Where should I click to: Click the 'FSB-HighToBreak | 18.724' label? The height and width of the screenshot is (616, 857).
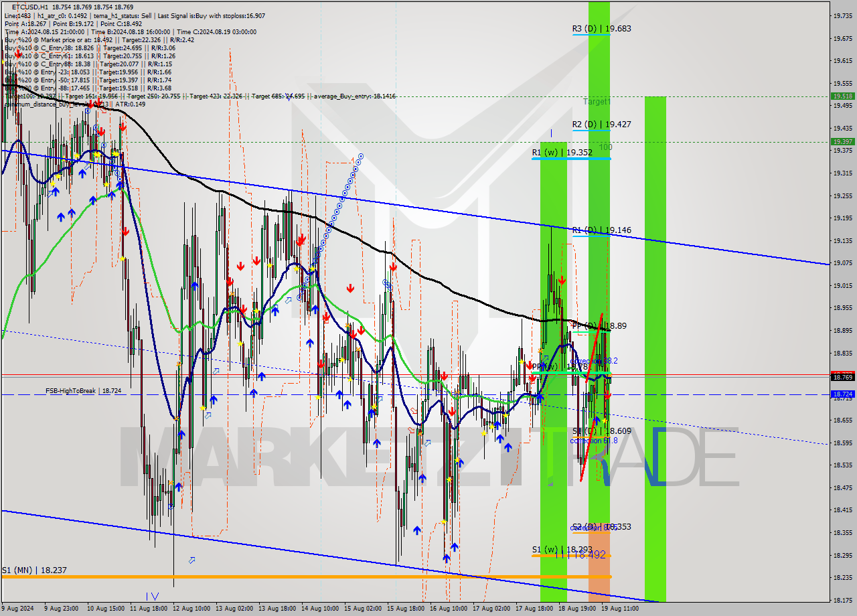[x=84, y=390]
